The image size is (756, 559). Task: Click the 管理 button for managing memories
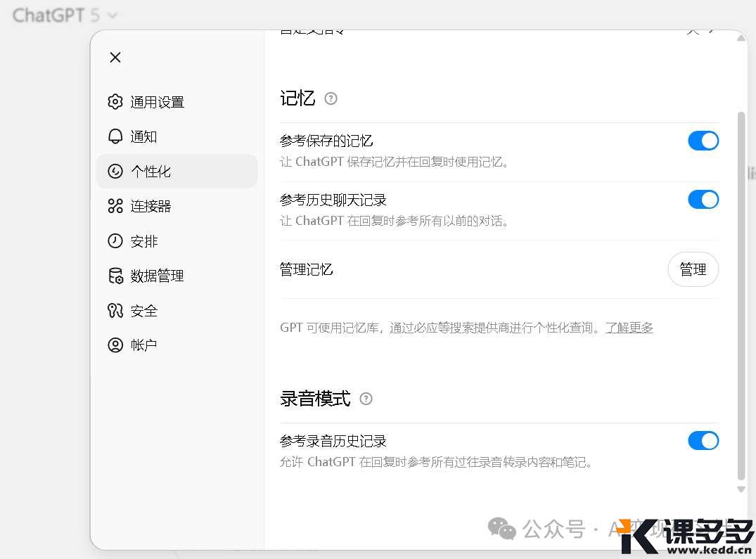pos(693,269)
